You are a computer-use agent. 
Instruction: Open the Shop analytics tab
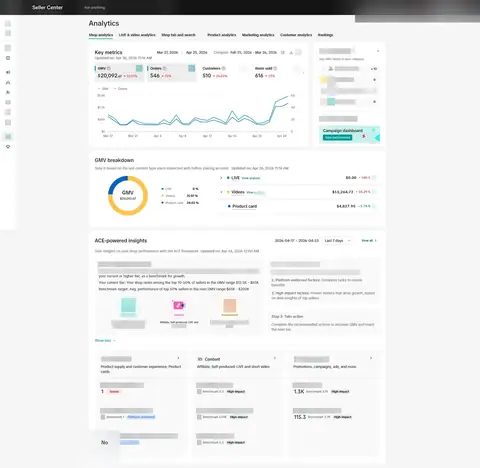(x=101, y=35)
